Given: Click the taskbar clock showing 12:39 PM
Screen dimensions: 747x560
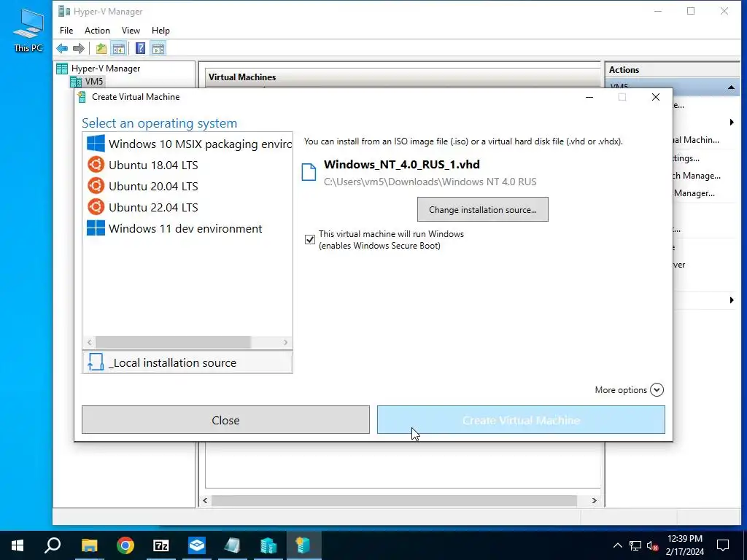Looking at the screenshot, I should tap(684, 545).
